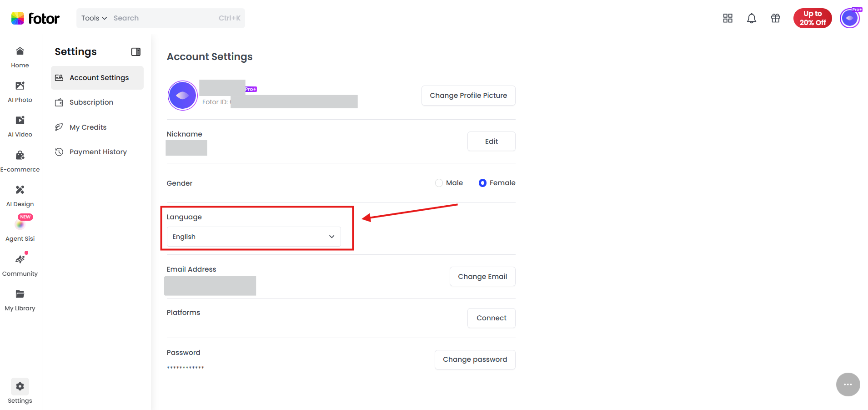This screenshot has height=410, width=868.
Task: Go to E-commerce tools
Action: (x=20, y=162)
